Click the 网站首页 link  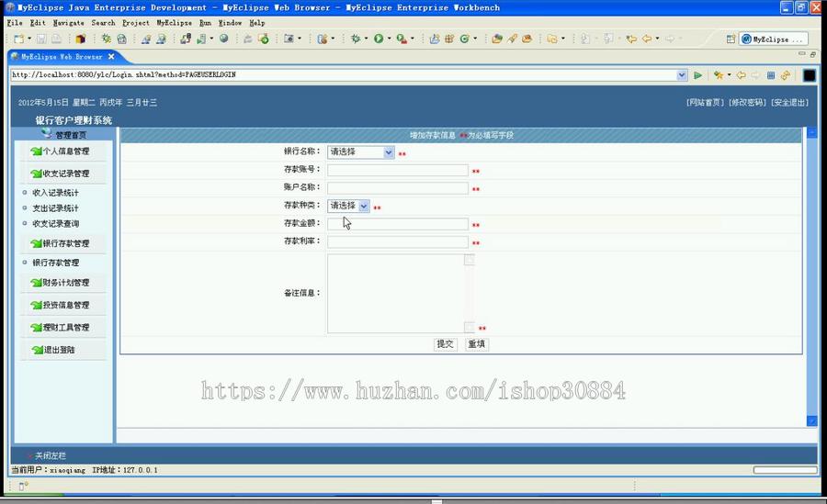[x=705, y=102]
